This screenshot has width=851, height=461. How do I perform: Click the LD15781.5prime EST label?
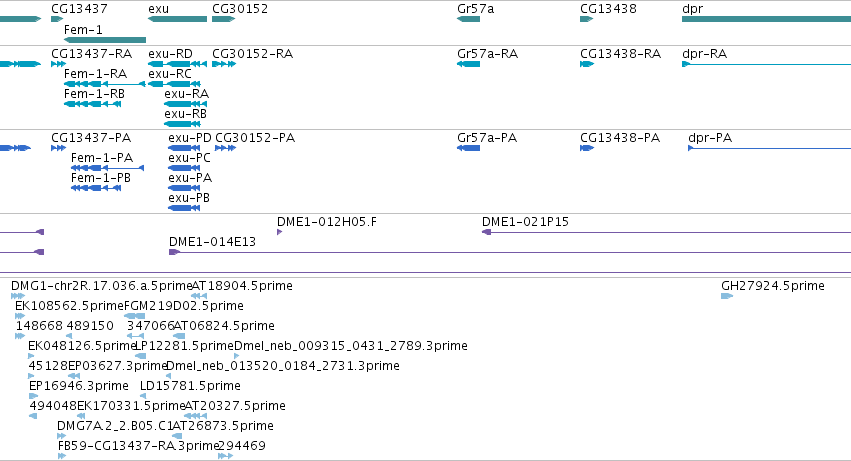190,386
